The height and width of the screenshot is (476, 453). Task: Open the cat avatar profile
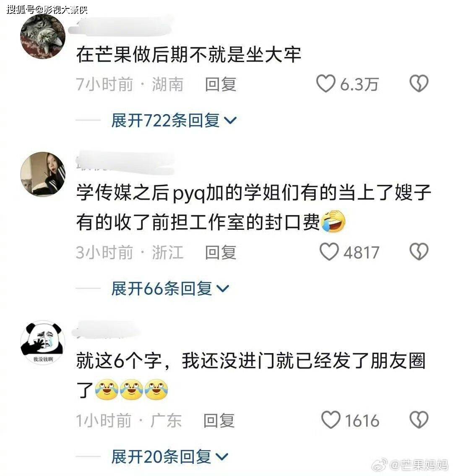[43, 36]
